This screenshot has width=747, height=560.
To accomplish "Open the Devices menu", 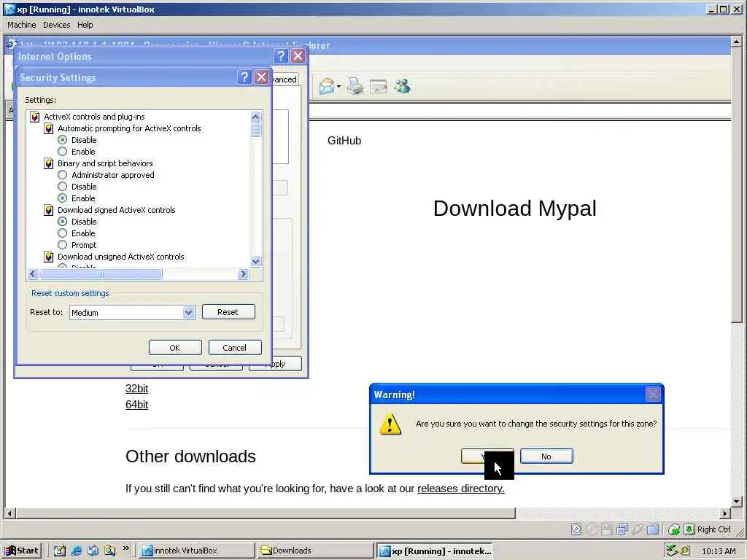I will click(56, 25).
